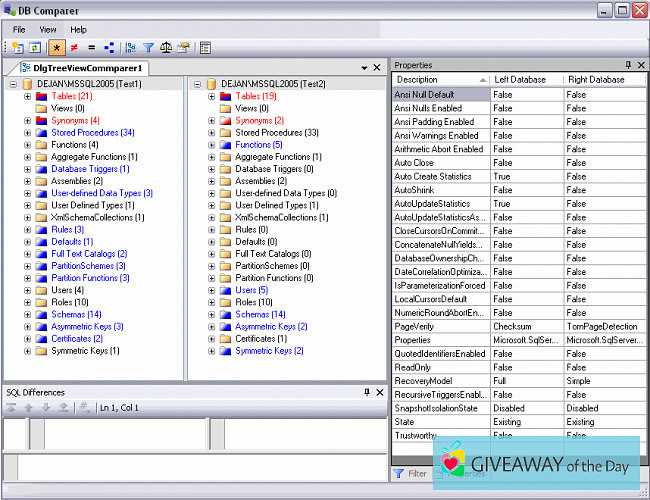Toggle the orange asterisk show-all button
The width and height of the screenshot is (650, 500).
(x=56, y=47)
